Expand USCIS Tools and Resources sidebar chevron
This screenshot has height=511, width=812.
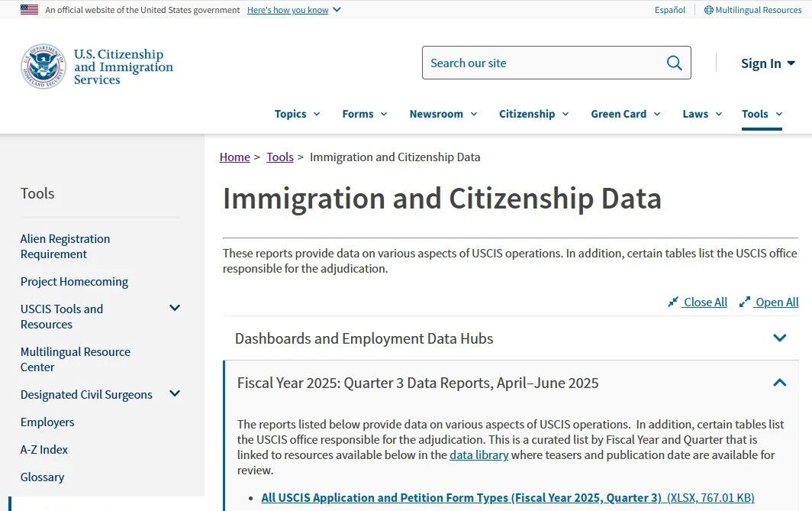click(175, 308)
